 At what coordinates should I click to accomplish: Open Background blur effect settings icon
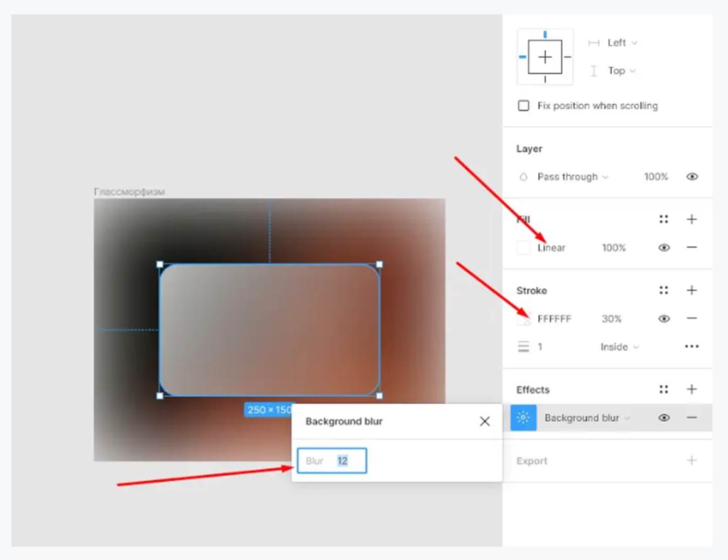pyautogui.click(x=523, y=417)
